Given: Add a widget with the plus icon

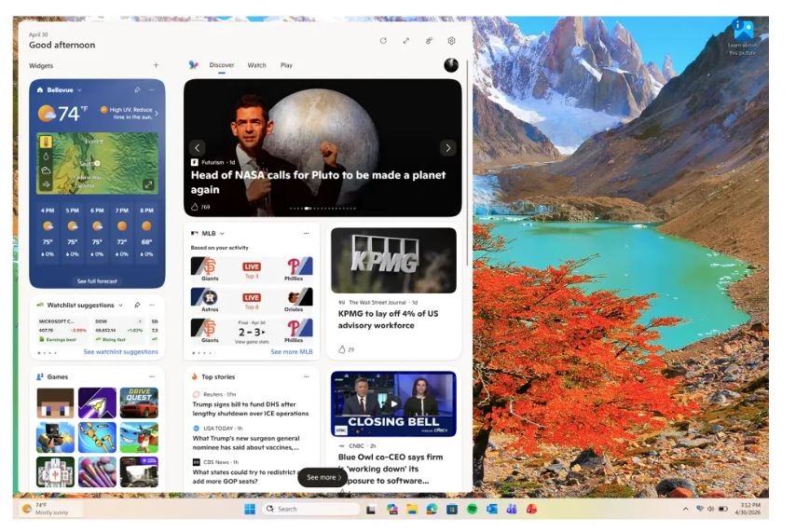Looking at the screenshot, I should coord(156,65).
